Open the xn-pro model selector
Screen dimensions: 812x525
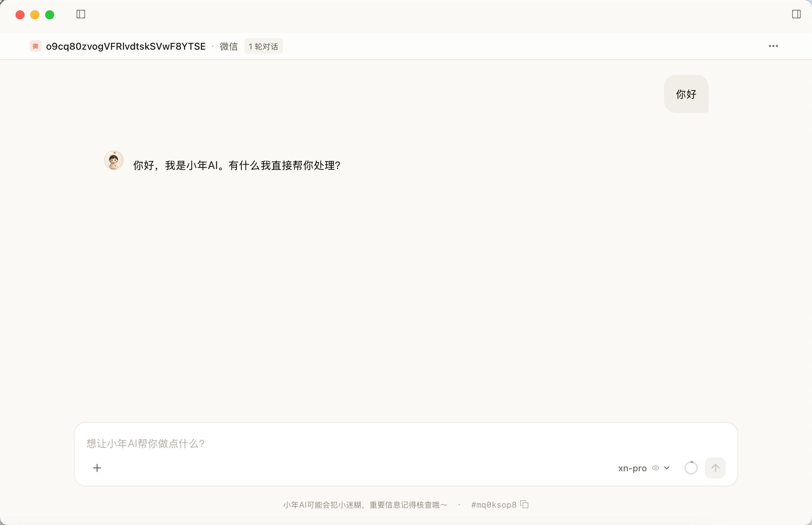(x=644, y=468)
